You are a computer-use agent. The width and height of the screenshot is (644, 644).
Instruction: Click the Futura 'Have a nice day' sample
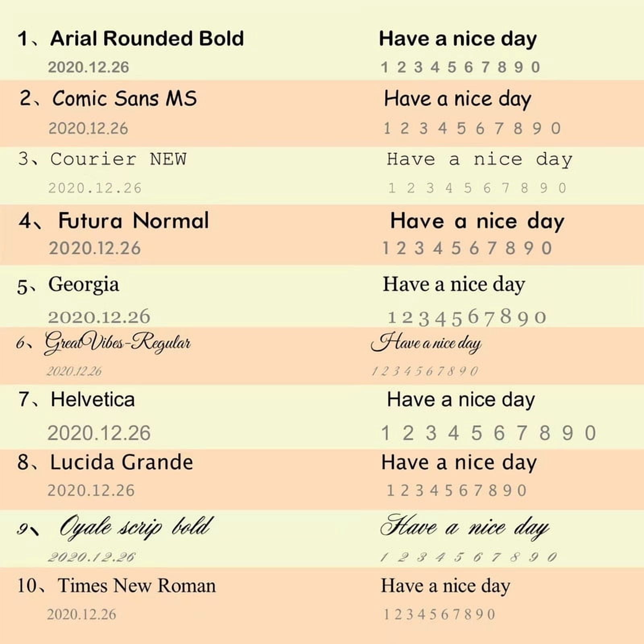click(x=477, y=222)
